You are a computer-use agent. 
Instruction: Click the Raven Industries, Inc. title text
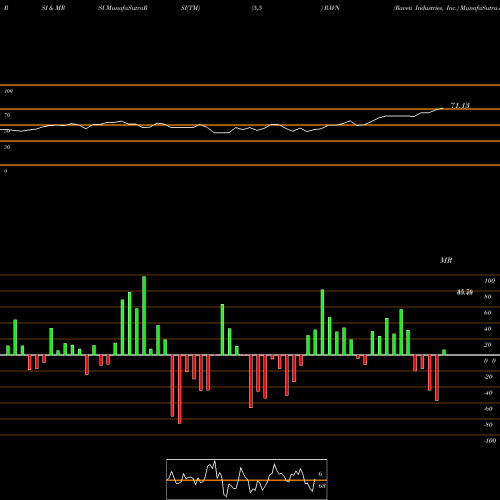pos(426,8)
